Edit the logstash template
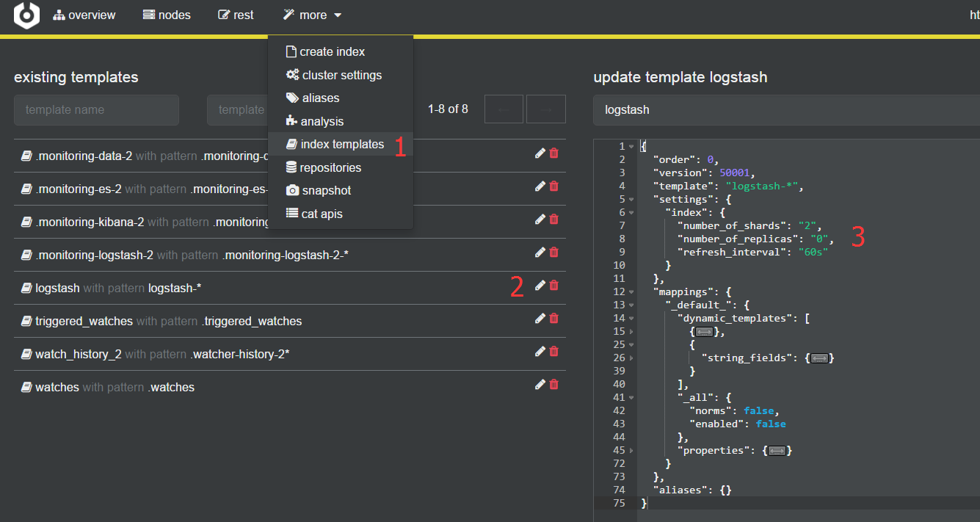Screen dimensions: 980x522 540,285
